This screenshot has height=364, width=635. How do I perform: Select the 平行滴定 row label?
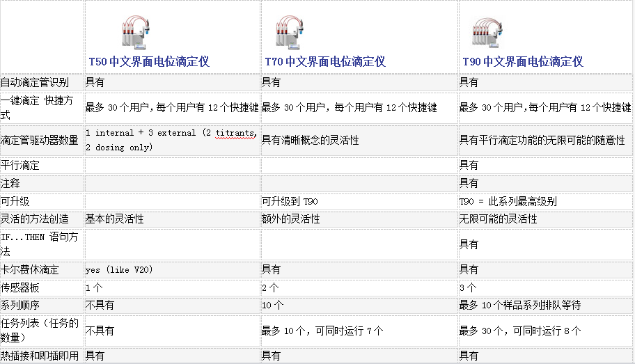click(20, 166)
